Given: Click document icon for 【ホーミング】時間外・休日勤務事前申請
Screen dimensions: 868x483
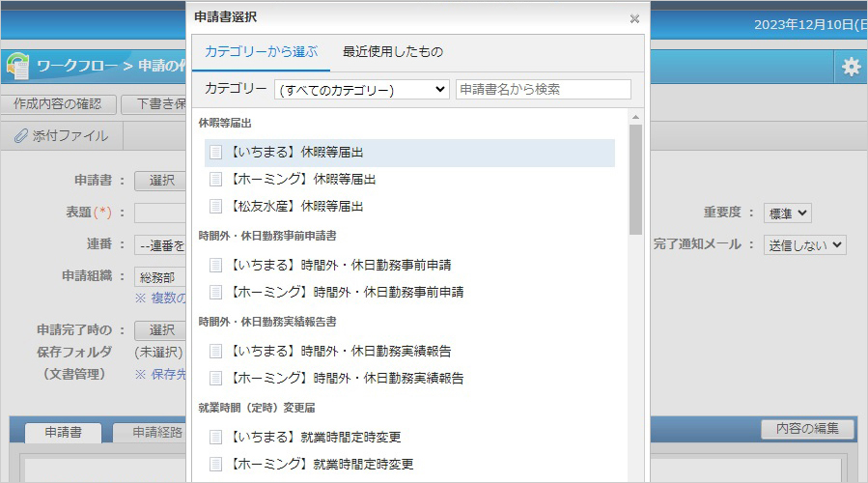Looking at the screenshot, I should click(216, 293).
